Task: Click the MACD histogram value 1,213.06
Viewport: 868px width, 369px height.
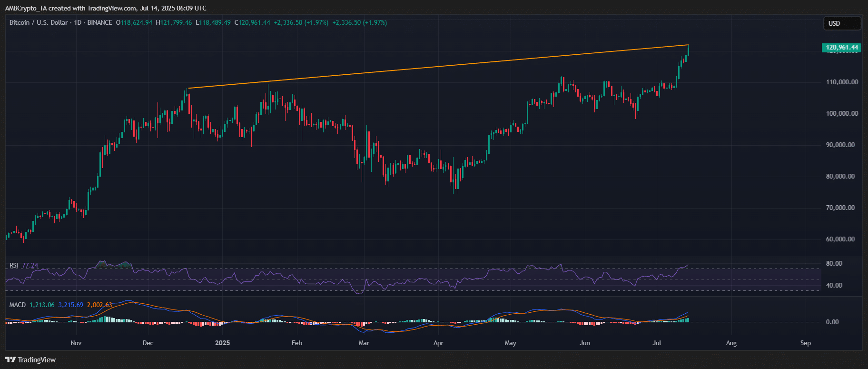Action: [42, 305]
